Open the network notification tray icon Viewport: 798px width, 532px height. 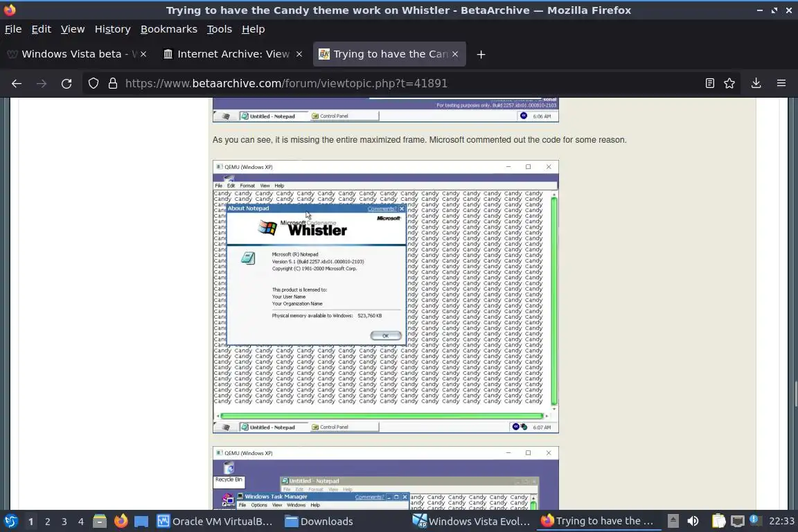755,520
